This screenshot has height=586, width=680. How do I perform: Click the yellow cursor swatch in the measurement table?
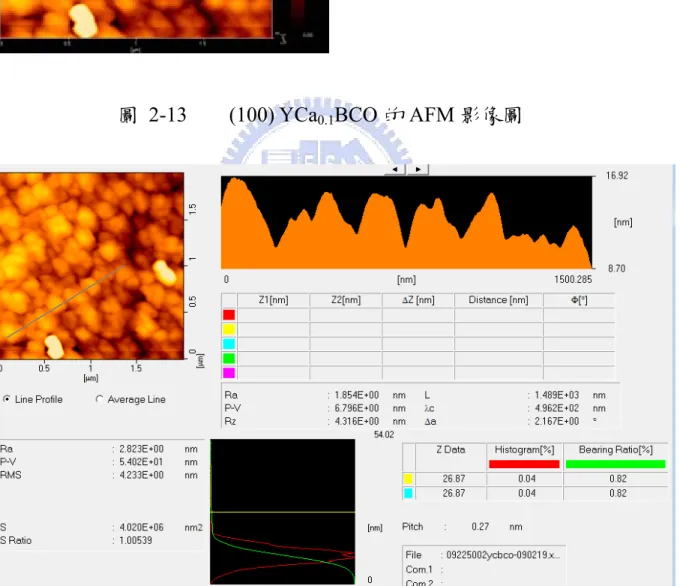point(229,329)
